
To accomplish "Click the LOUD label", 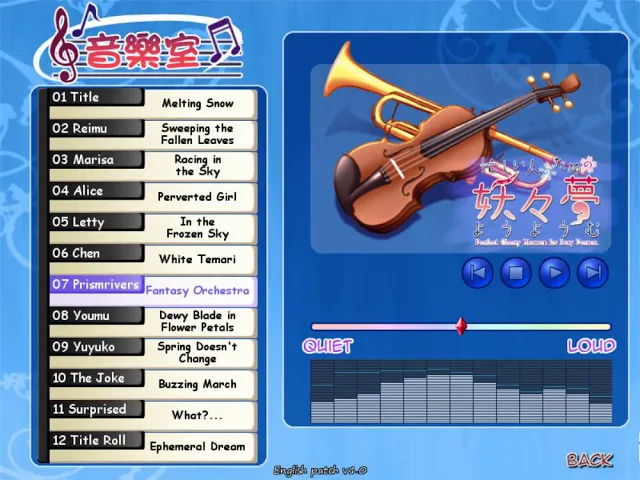I will 591,346.
